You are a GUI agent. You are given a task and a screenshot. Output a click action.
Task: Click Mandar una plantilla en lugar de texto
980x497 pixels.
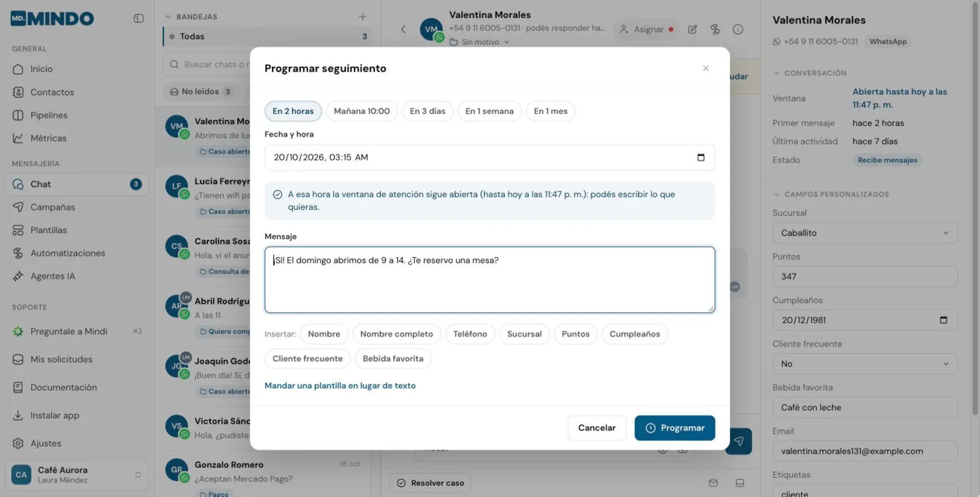[x=340, y=386]
